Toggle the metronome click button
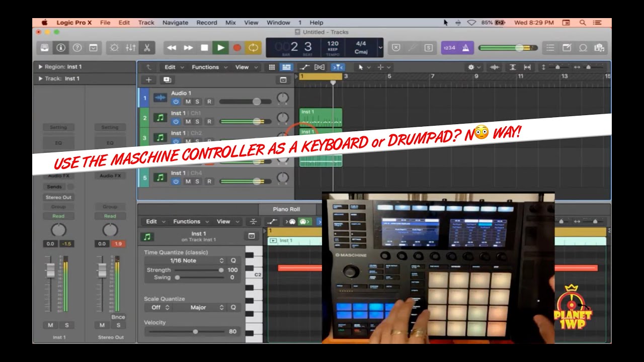This screenshot has width=644, height=362. point(465,48)
